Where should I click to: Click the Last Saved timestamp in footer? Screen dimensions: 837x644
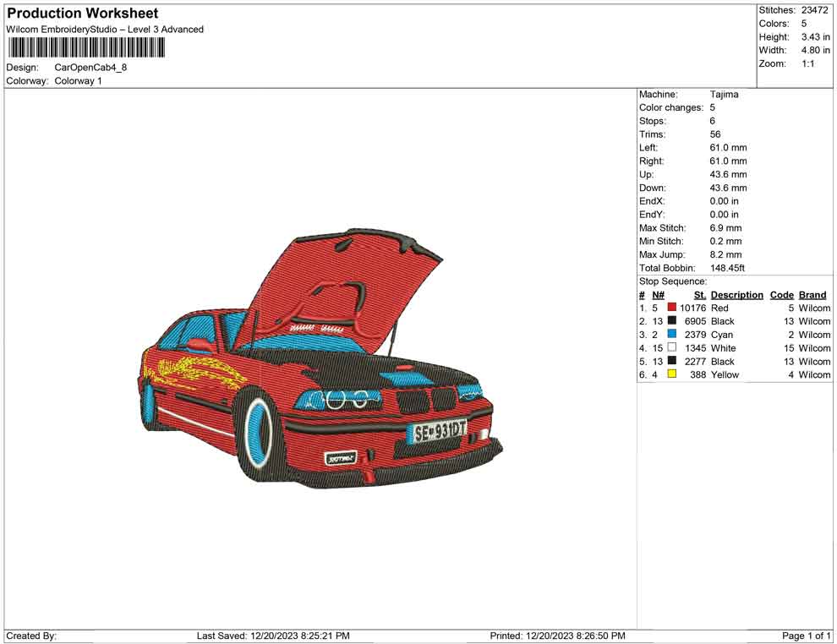pos(273,636)
